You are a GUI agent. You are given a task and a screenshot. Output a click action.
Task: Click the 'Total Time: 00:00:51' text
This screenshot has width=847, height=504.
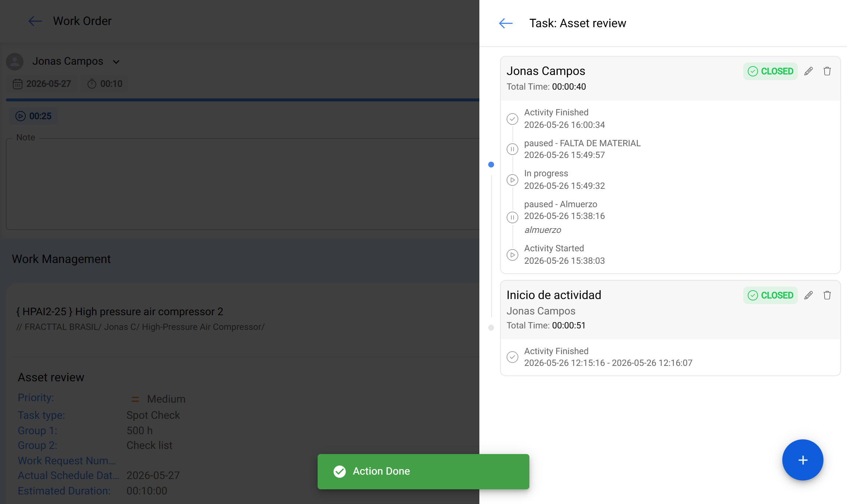(x=546, y=325)
